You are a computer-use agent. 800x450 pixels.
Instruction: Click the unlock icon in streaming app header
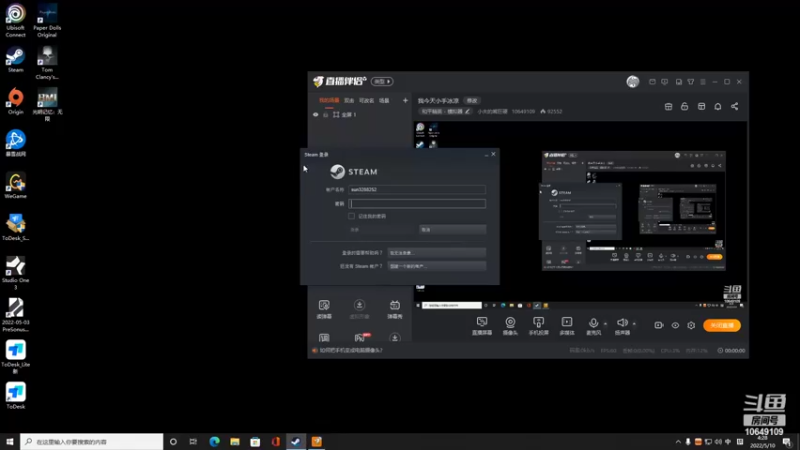(685, 106)
